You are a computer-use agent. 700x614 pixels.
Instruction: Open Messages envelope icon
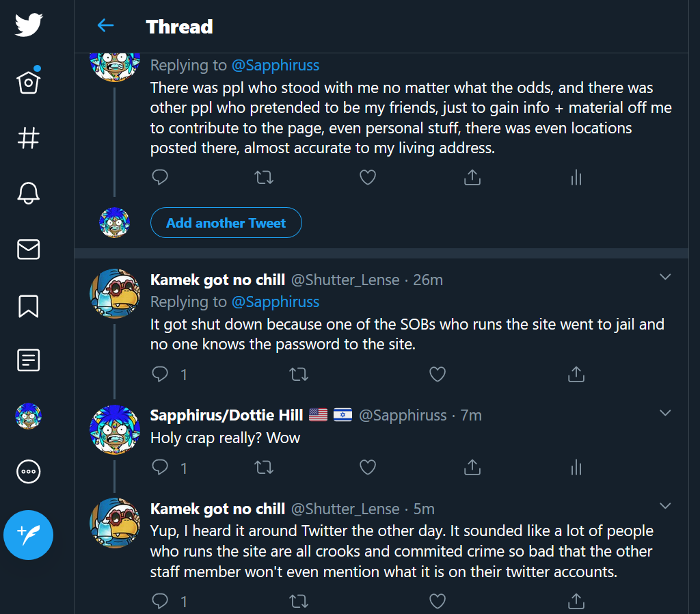click(x=29, y=250)
